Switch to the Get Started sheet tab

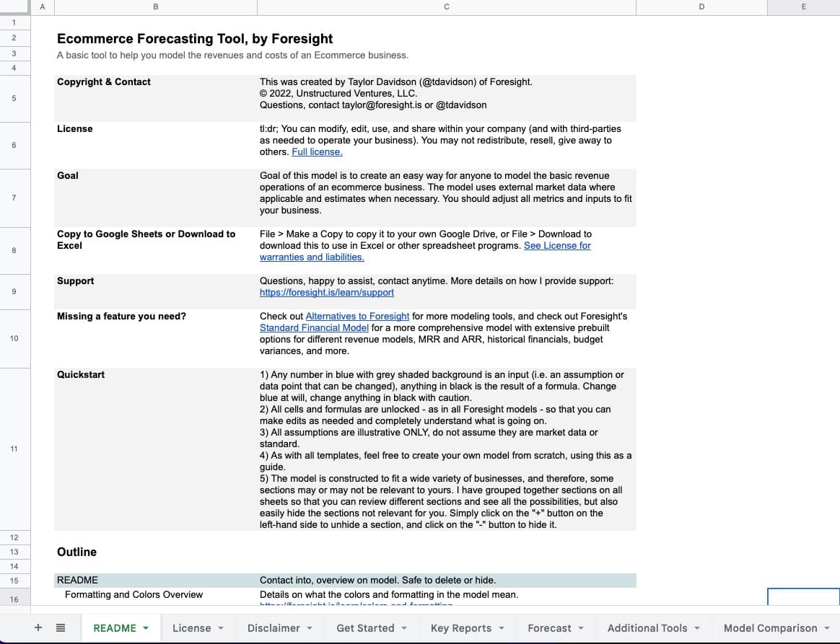tap(365, 628)
